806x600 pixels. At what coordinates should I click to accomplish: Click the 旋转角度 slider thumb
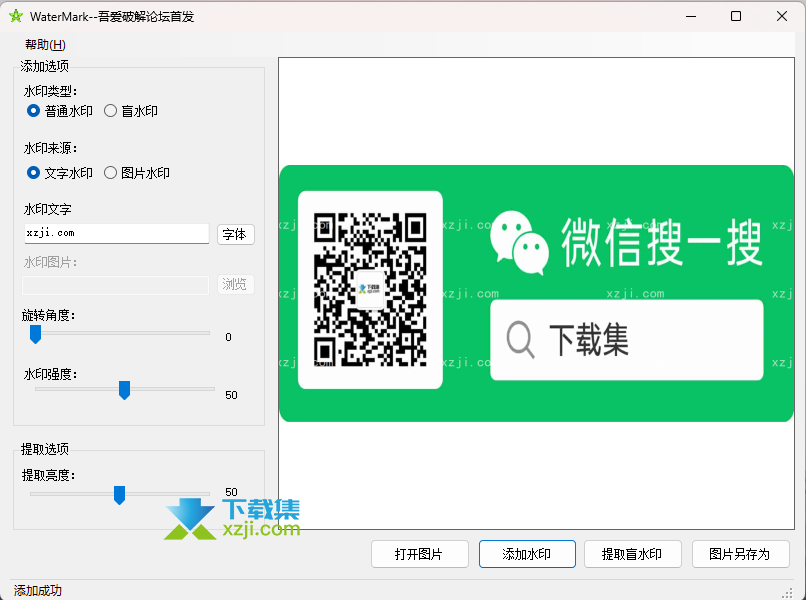(x=35, y=334)
